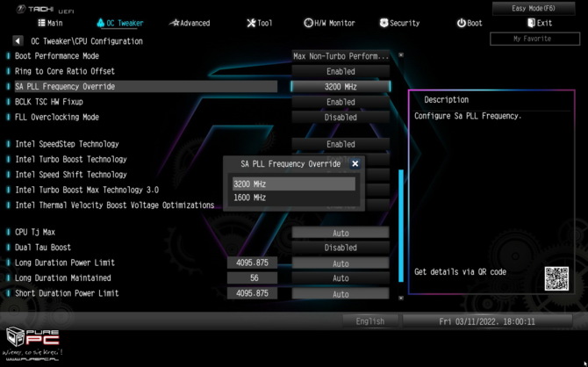The image size is (588, 367).
Task: Open My Favorite panel
Action: 534,39
